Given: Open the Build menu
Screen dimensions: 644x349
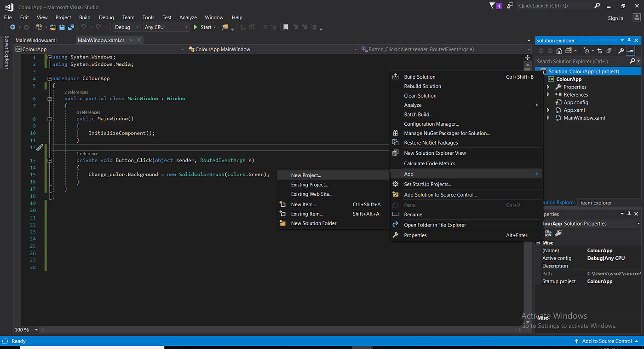Looking at the screenshot, I should (x=85, y=17).
